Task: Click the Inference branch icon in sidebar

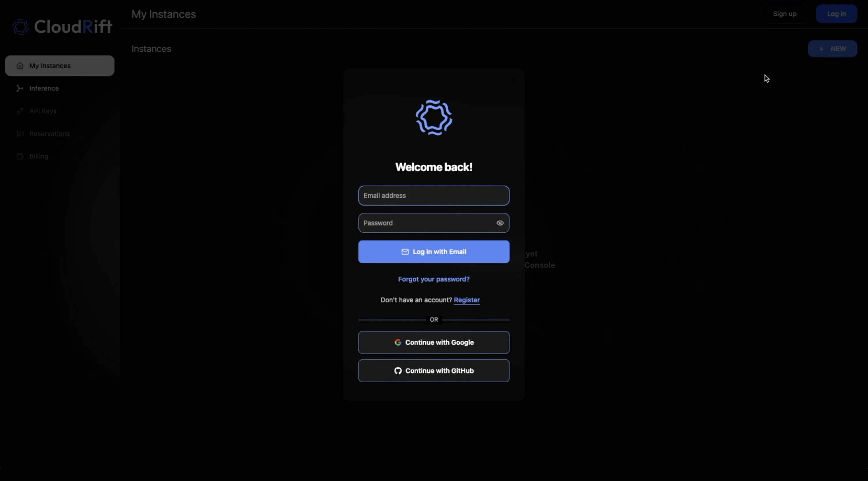Action: (20, 88)
